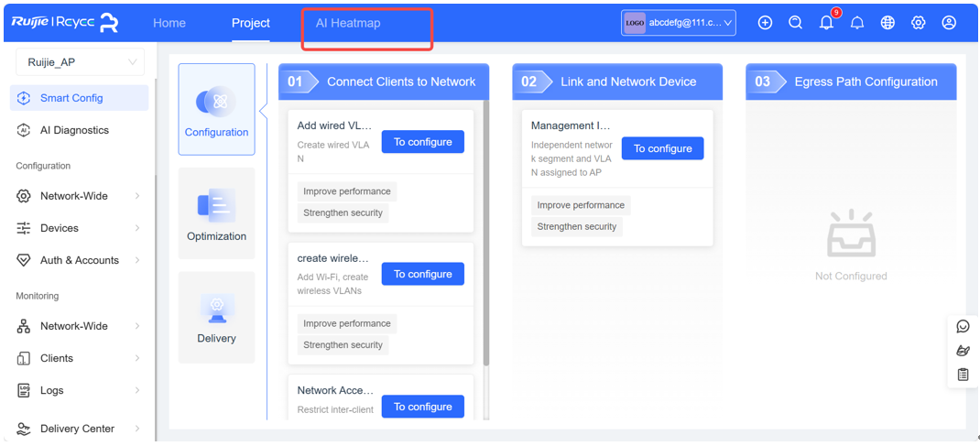Select the Delivery step icon

216,317
